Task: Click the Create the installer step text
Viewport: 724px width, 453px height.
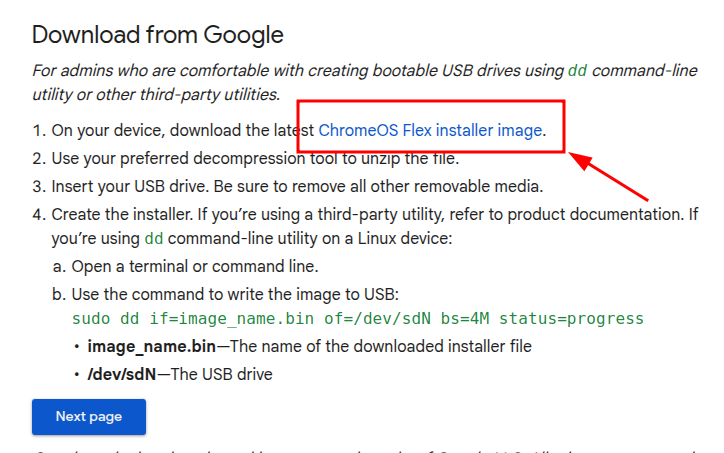Action: pyautogui.click(x=374, y=226)
